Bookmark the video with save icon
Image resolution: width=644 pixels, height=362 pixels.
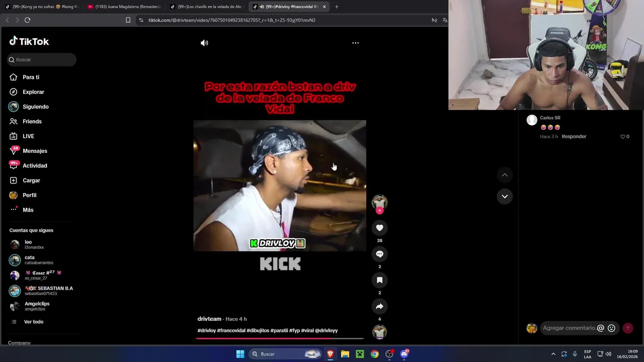(x=379, y=280)
